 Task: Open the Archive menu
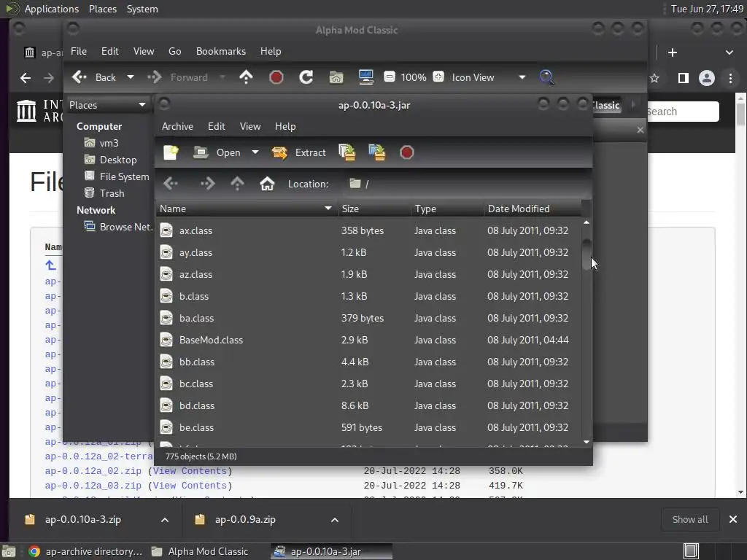click(x=177, y=126)
